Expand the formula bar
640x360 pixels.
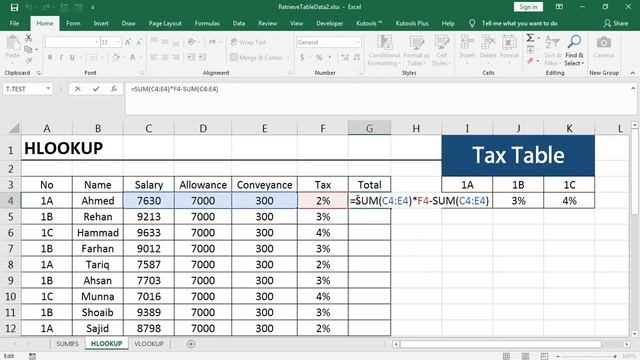tap(633, 88)
